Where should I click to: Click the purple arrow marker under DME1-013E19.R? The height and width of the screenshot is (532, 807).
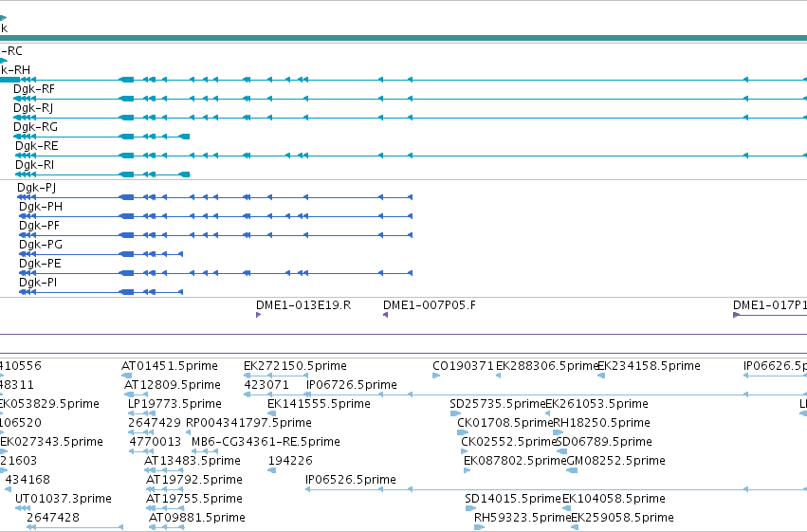tap(258, 315)
